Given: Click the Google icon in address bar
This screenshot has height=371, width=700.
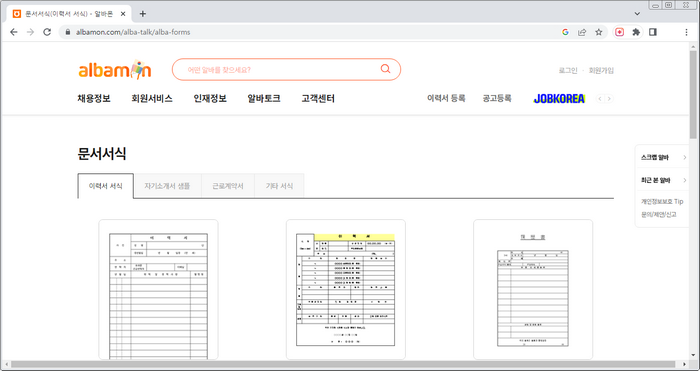Looking at the screenshot, I should coord(565,32).
